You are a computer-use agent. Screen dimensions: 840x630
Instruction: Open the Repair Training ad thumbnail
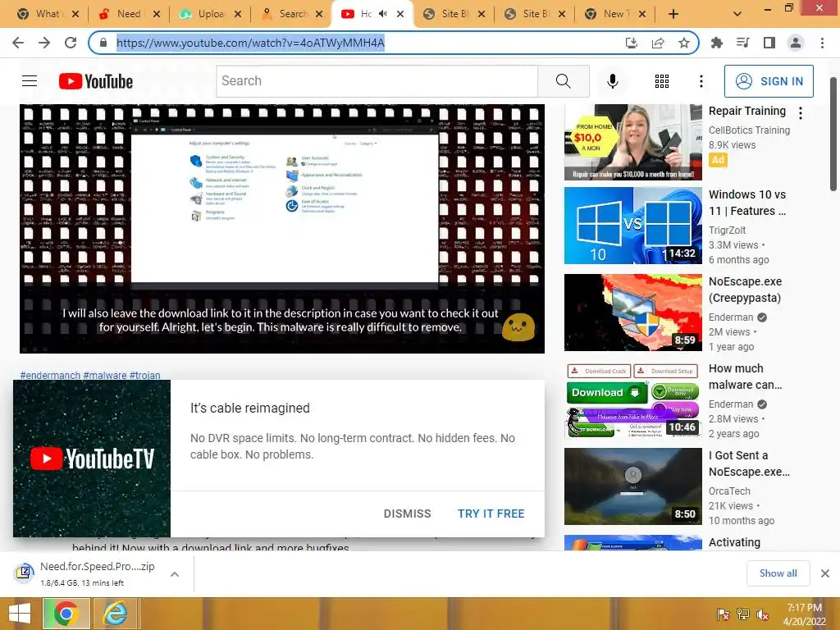click(x=632, y=142)
